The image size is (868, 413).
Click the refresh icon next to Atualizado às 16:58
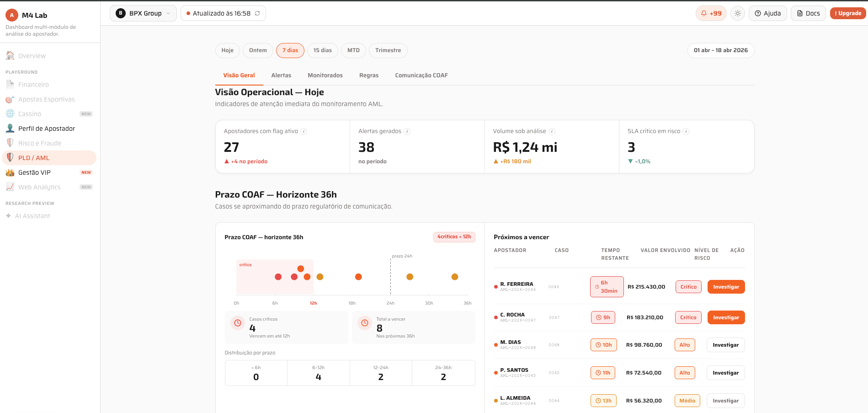257,13
